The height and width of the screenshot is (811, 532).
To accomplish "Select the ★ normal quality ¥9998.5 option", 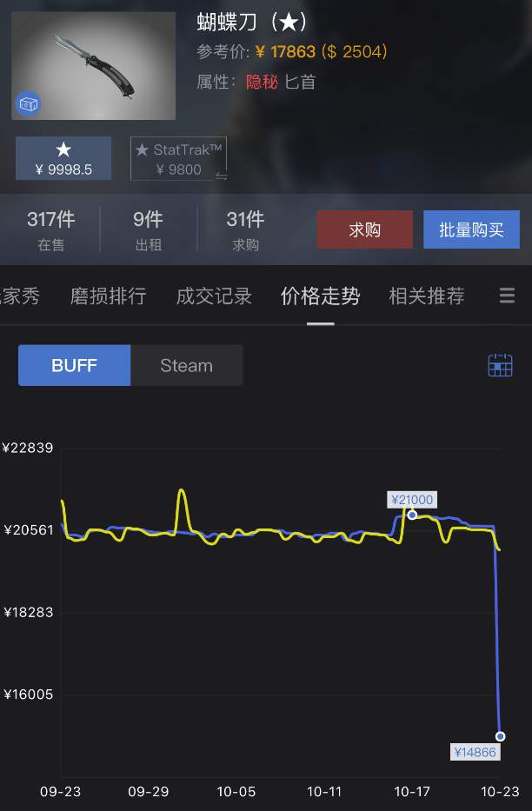I will pos(63,158).
